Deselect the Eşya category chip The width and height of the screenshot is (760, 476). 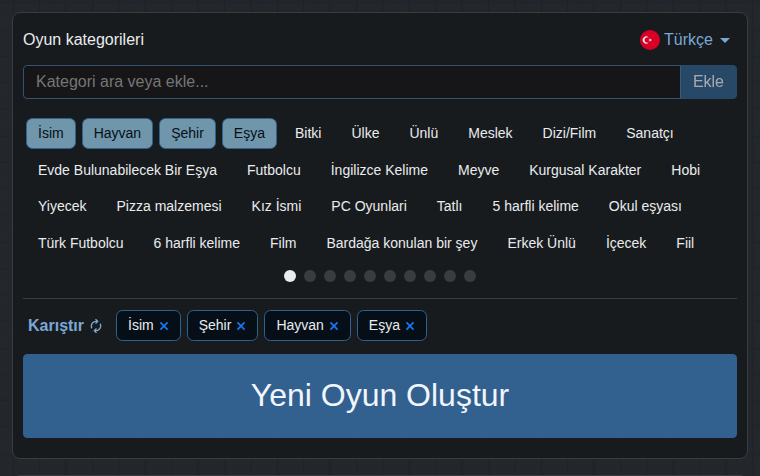click(250, 133)
